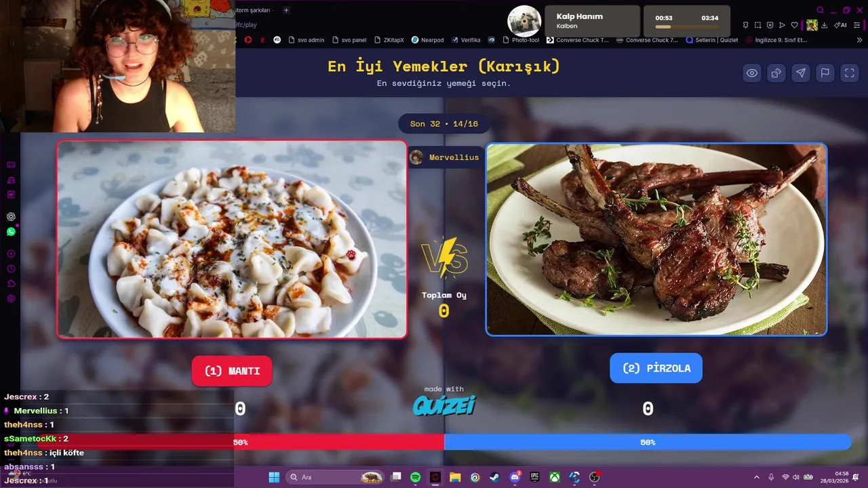The width and height of the screenshot is (868, 488).
Task: Click the flag report icon
Action: coord(825,73)
